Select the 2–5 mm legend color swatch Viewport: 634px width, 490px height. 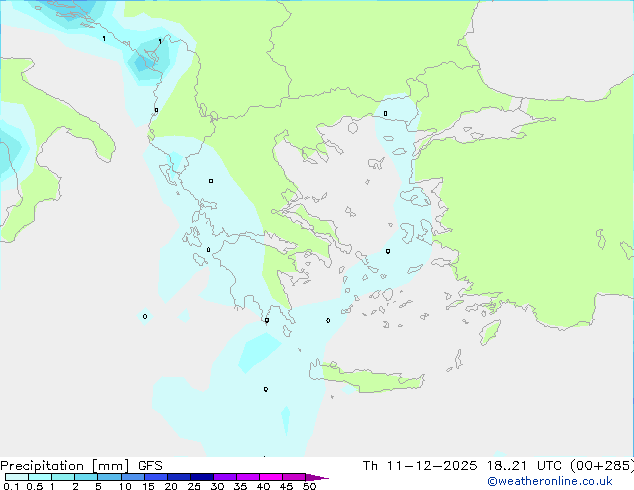click(86, 477)
